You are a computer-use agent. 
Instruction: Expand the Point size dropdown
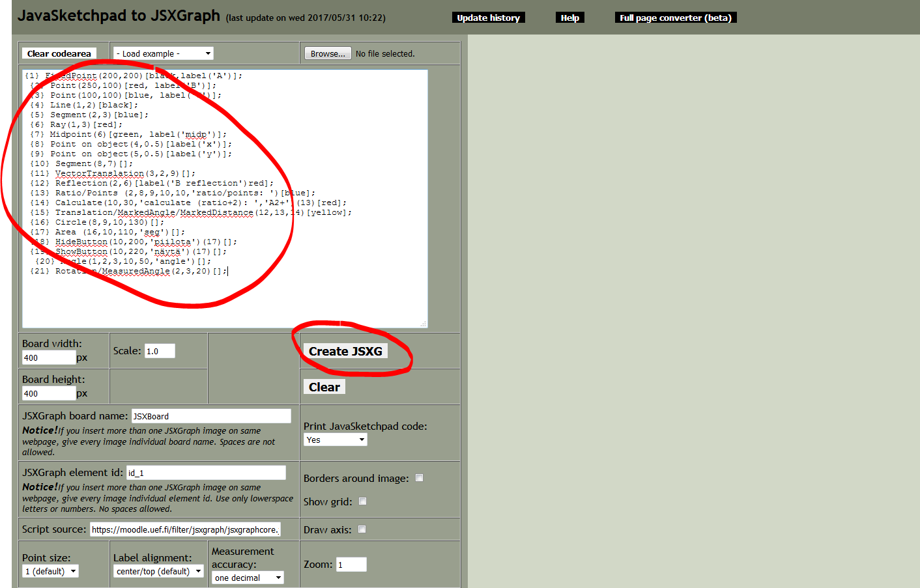click(50, 571)
